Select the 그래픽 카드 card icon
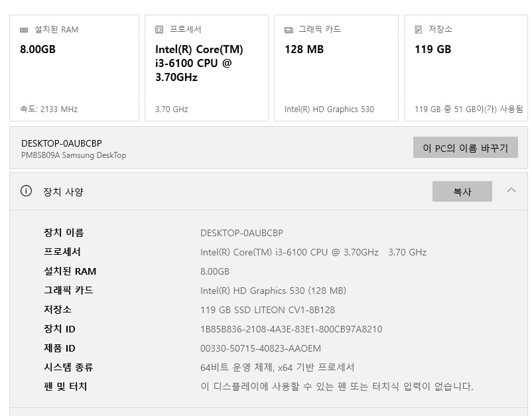532x416 pixels. click(x=288, y=29)
